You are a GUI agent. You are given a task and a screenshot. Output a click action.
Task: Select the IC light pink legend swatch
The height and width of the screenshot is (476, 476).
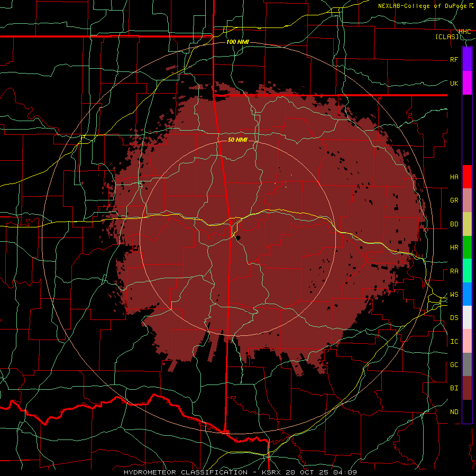pyautogui.click(x=467, y=341)
